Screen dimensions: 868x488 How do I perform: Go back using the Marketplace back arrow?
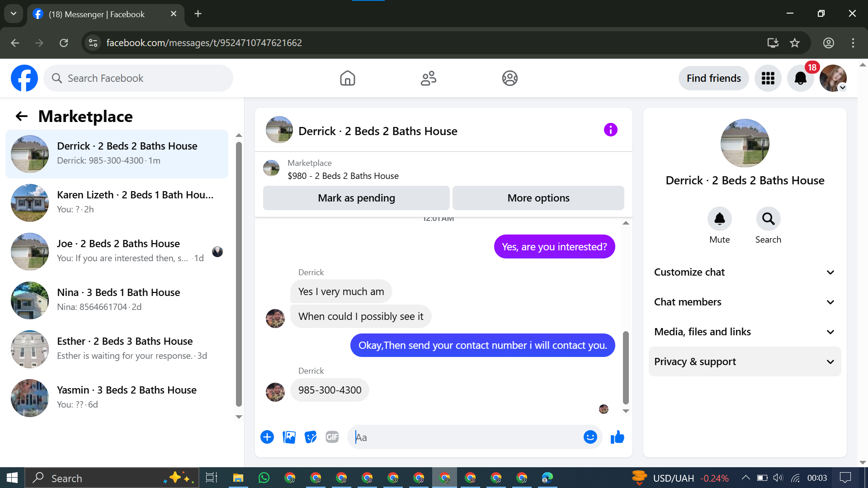22,116
